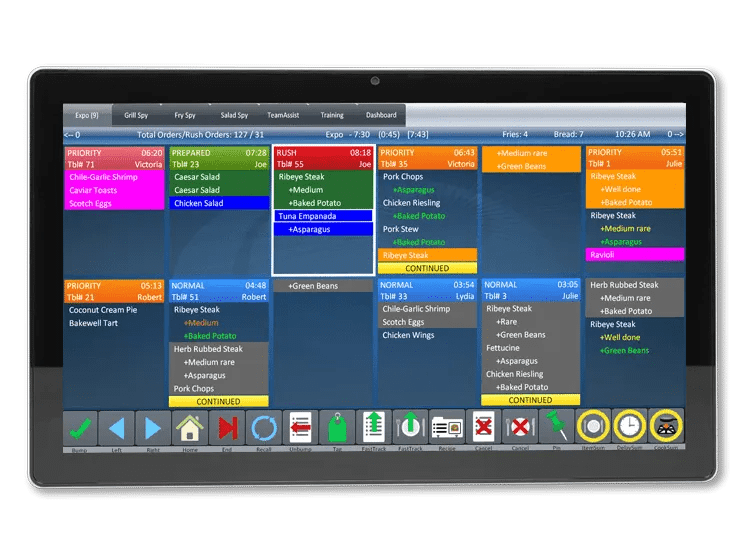Cancel the order using list with red X
The height and width of the screenshot is (550, 740).
484,428
